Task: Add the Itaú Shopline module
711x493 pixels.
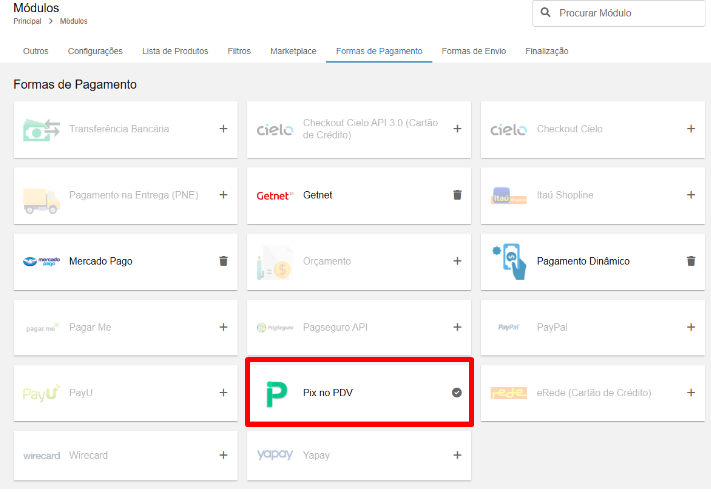Action: click(691, 195)
